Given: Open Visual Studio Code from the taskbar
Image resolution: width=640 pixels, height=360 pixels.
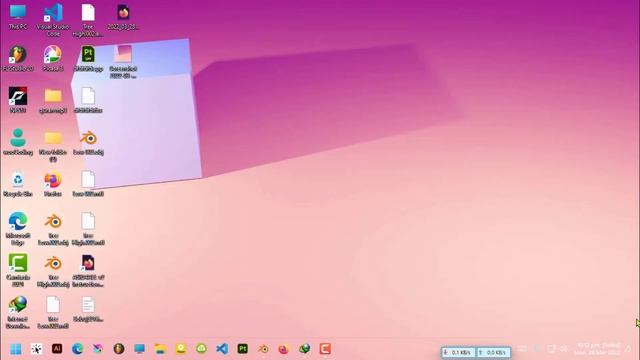Looking at the screenshot, I should click(222, 349).
